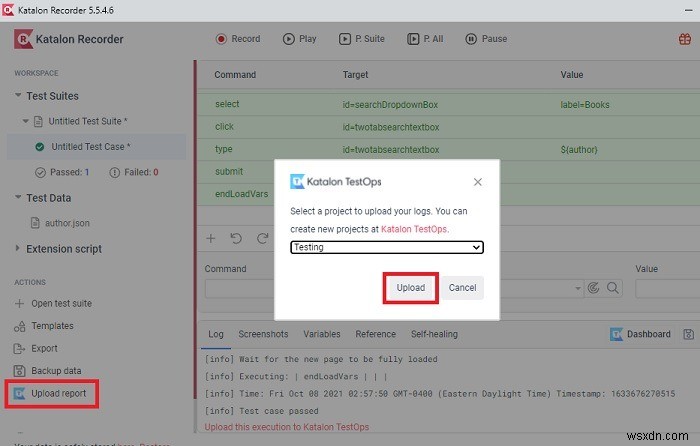Image resolution: width=700 pixels, height=446 pixels.
Task: Start playback with the Play button
Action: click(300, 39)
